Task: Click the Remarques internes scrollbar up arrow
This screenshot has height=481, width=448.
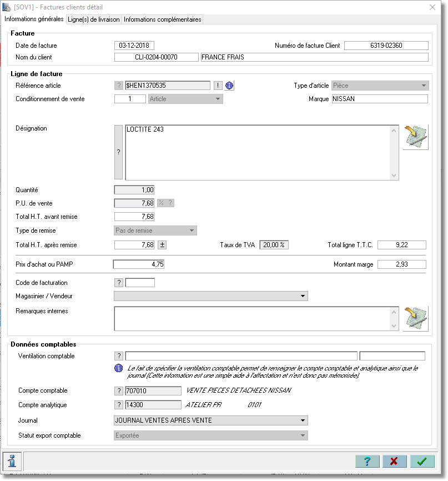Action: tap(394, 312)
